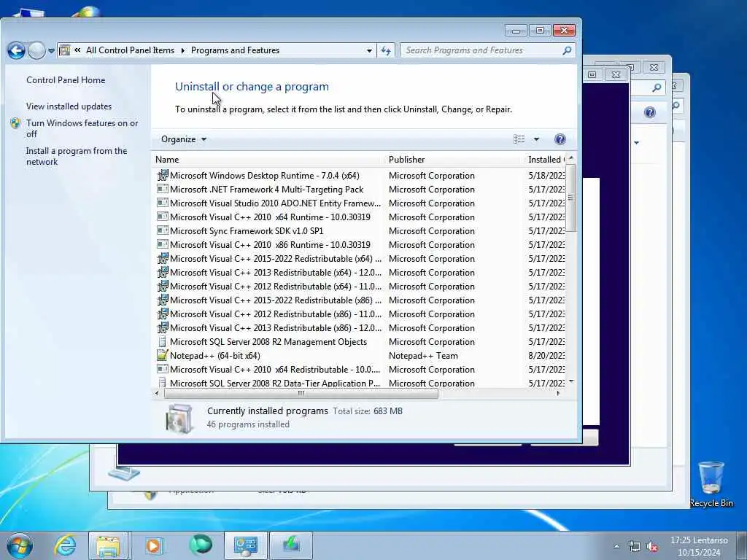Click help icon in the background window

[650, 112]
